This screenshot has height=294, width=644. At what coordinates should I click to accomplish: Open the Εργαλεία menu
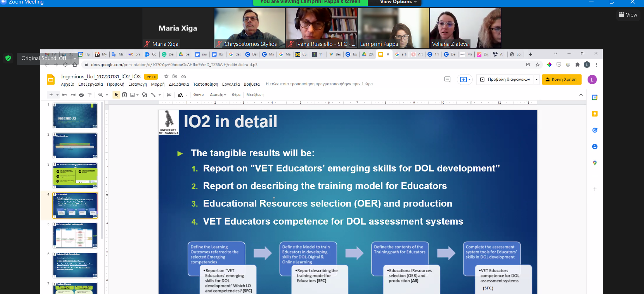(x=231, y=84)
